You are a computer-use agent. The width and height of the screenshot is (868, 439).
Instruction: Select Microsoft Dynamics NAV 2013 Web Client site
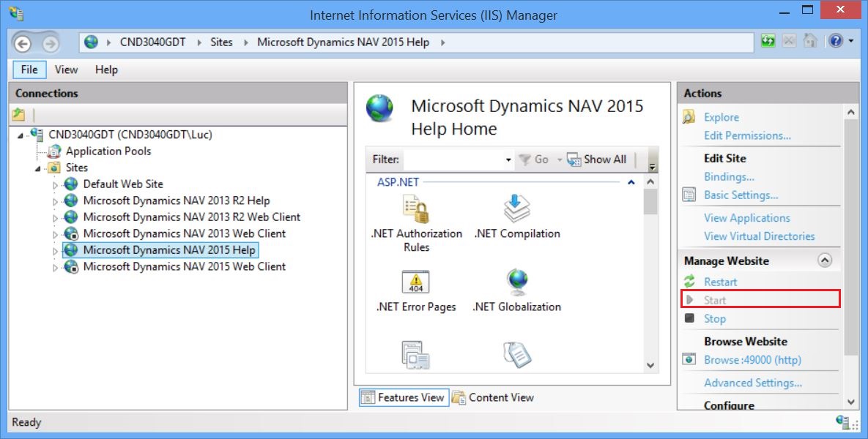tap(184, 234)
